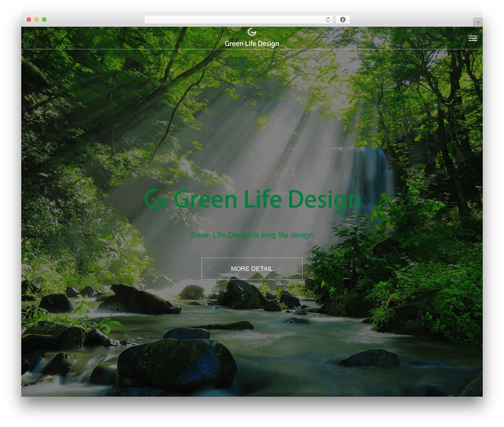
Task: Click the Green Life Design header logo
Action: pyautogui.click(x=252, y=38)
